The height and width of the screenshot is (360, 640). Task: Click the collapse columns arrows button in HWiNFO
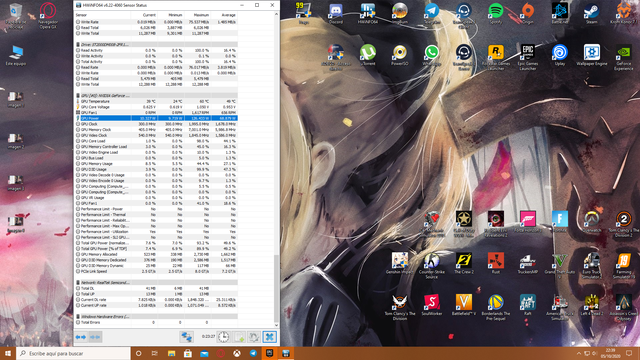pos(95,337)
